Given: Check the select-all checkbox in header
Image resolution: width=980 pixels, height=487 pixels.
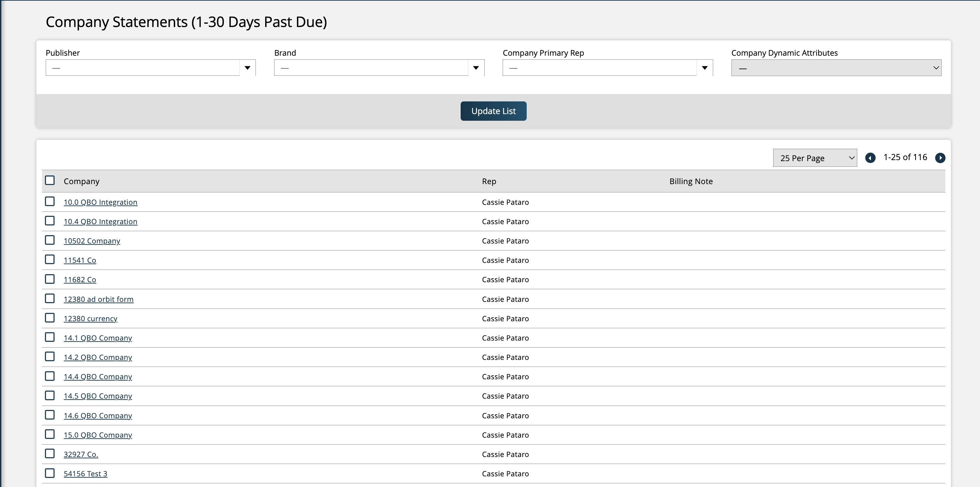Looking at the screenshot, I should click(x=50, y=180).
